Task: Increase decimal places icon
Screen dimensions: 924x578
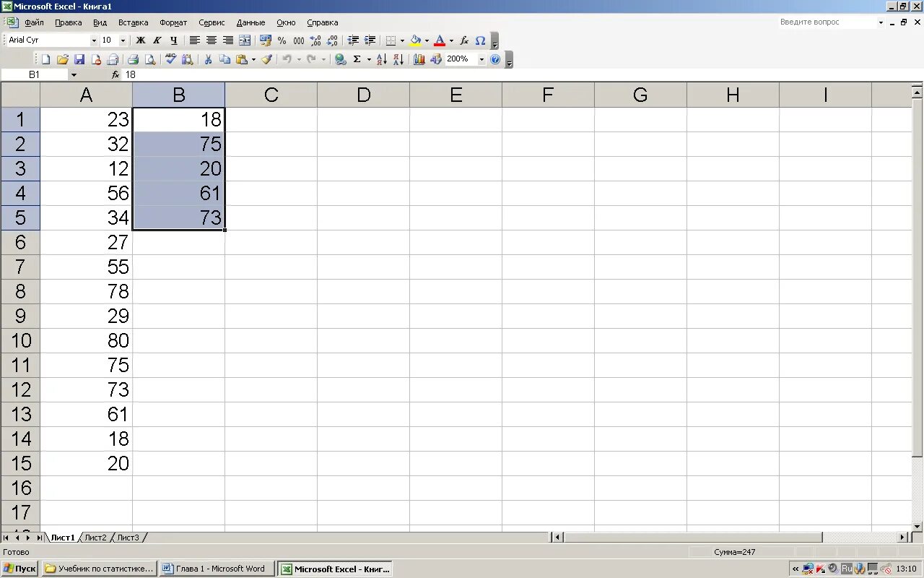Action: pyautogui.click(x=315, y=40)
